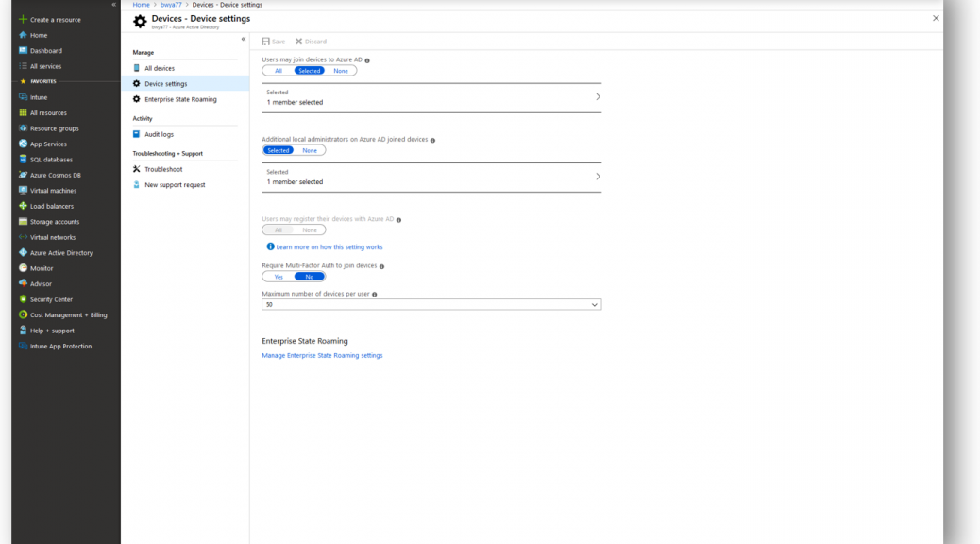Open the Monitor icon
Image resolution: width=980 pixels, height=544 pixels.
[23, 268]
